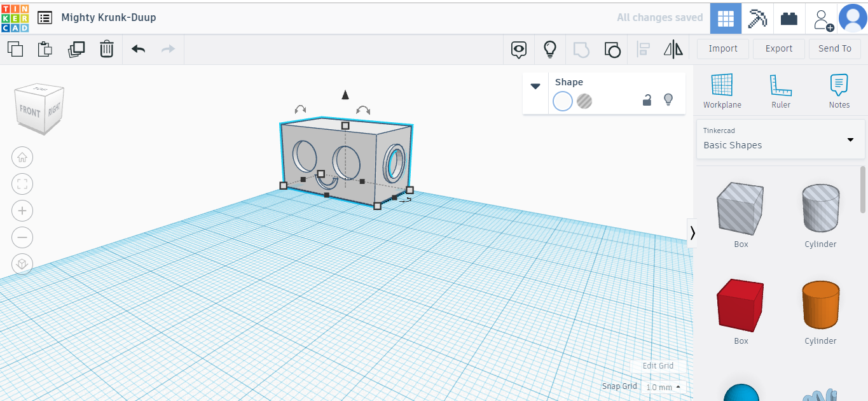This screenshot has width=868, height=401.
Task: Click Fit all in view icon
Action: [22, 184]
